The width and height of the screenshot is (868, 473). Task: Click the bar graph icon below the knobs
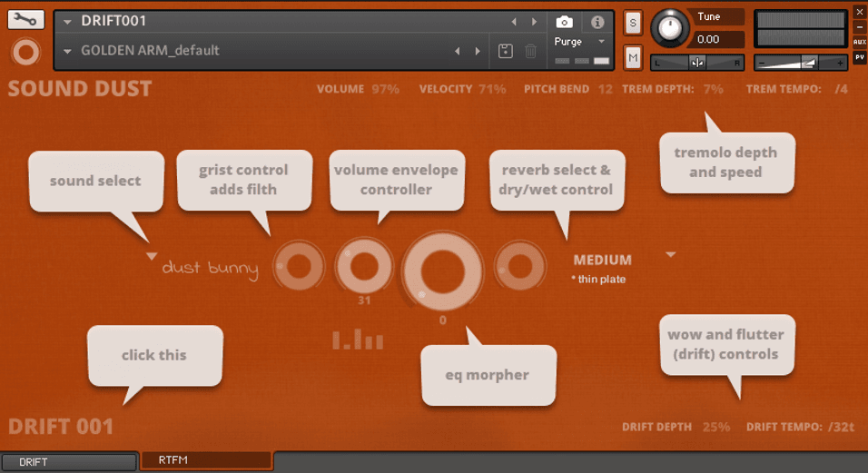coord(358,340)
